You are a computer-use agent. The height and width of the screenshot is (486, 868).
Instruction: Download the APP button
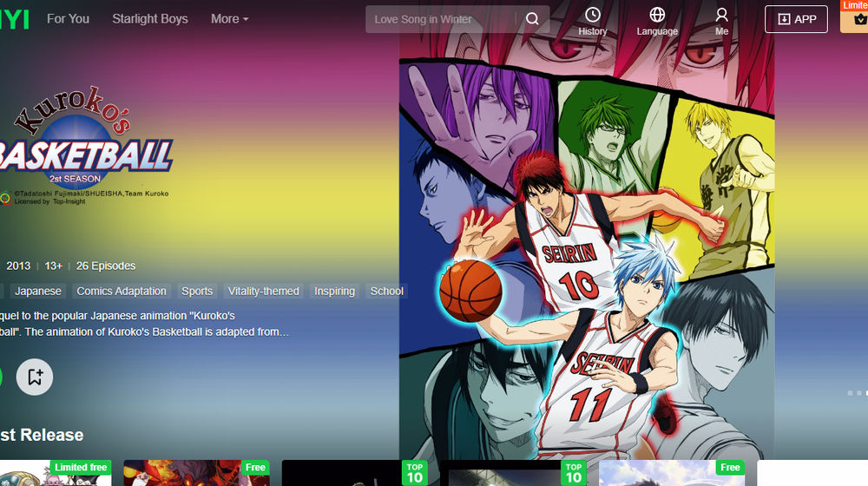(796, 19)
